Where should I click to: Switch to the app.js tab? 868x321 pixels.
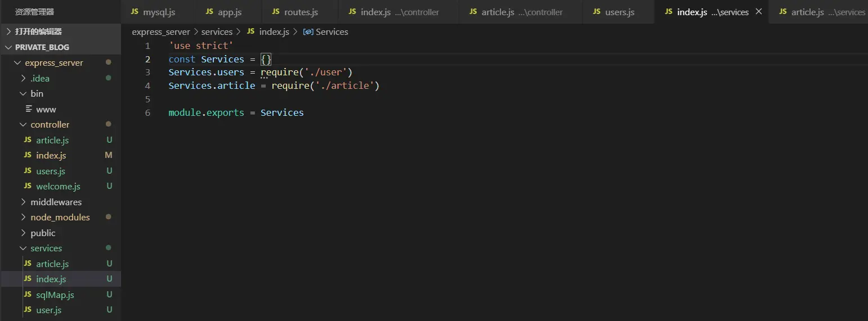[228, 12]
